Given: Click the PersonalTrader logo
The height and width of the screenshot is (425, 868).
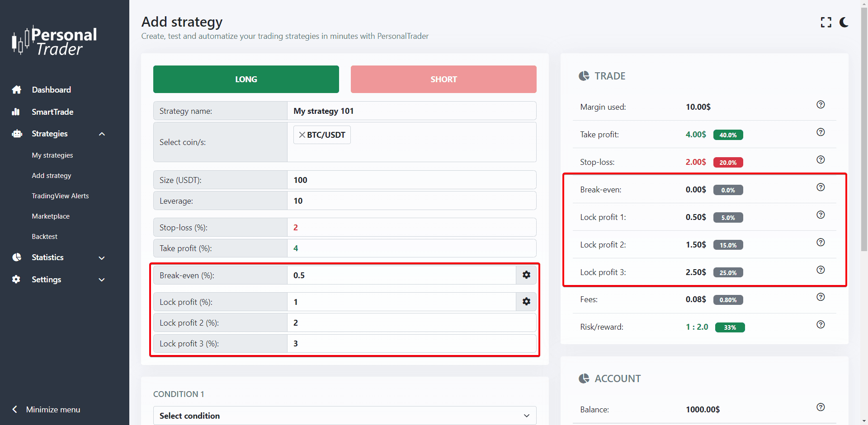Looking at the screenshot, I should tap(54, 42).
